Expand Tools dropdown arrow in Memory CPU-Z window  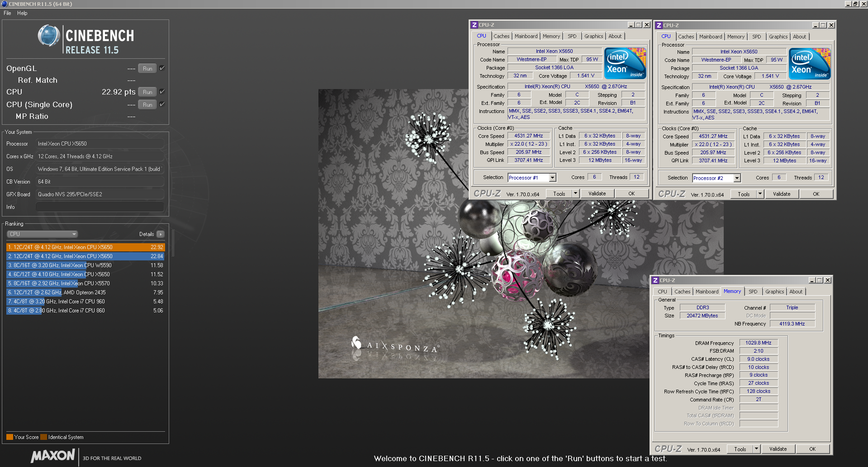pyautogui.click(x=756, y=449)
